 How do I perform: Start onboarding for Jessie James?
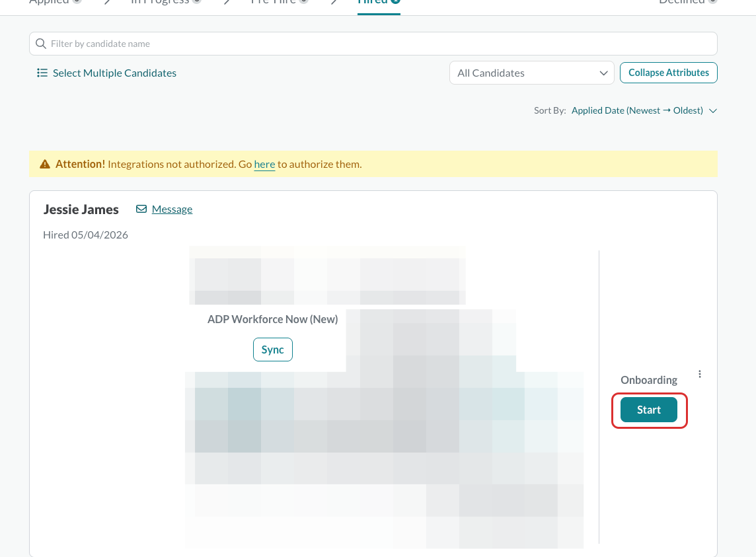tap(649, 410)
